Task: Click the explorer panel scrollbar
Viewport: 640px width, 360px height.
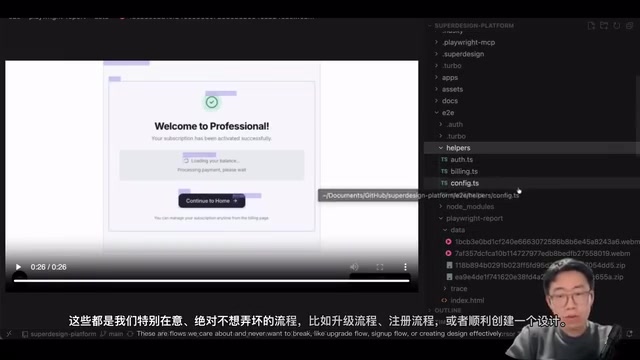Action: pos(638,115)
